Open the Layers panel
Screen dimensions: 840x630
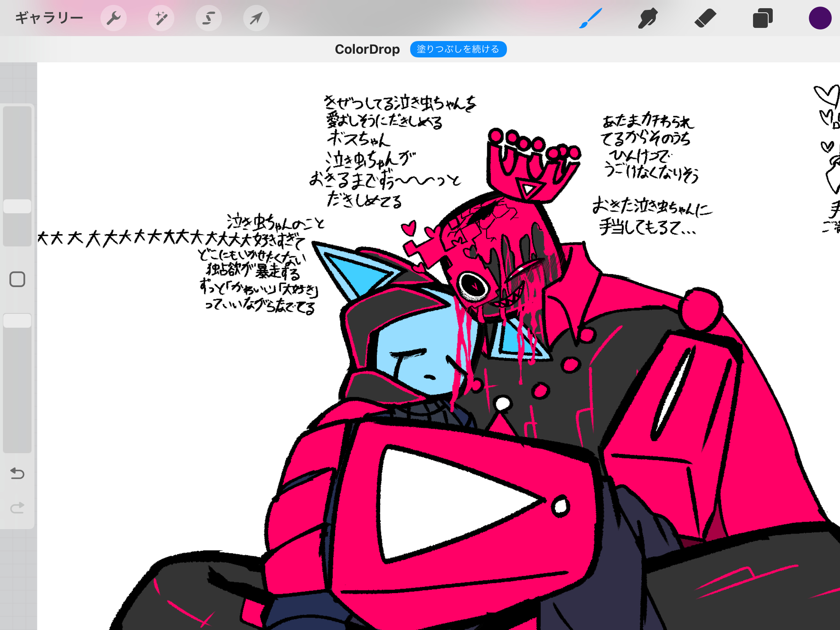[x=763, y=18]
